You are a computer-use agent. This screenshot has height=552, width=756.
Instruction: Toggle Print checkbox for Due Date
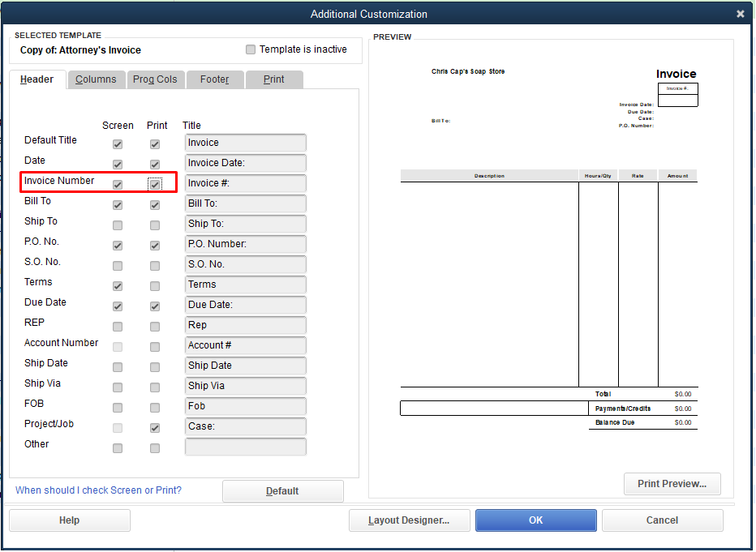(155, 306)
